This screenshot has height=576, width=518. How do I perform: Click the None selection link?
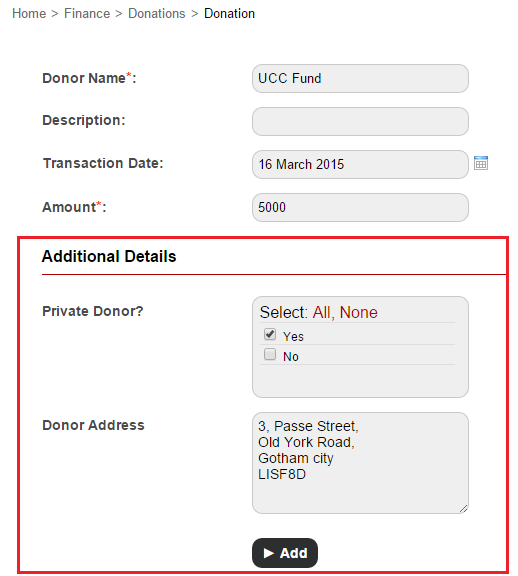pyautogui.click(x=358, y=312)
